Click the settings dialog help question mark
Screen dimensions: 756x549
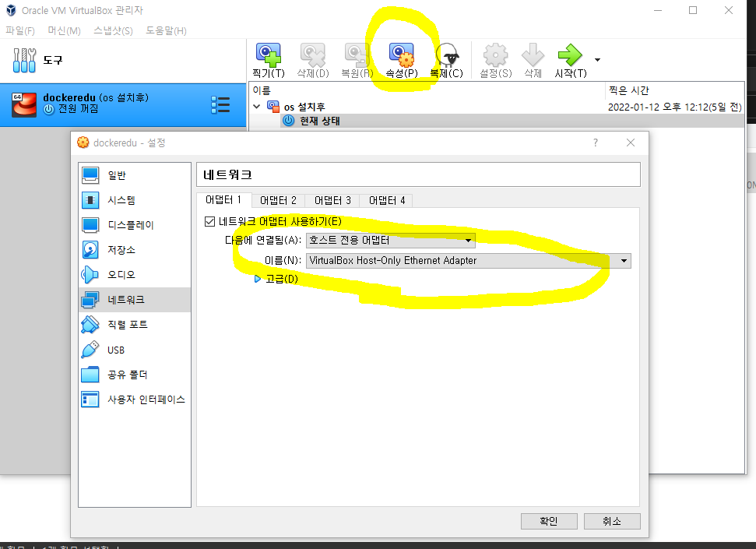coord(596,143)
